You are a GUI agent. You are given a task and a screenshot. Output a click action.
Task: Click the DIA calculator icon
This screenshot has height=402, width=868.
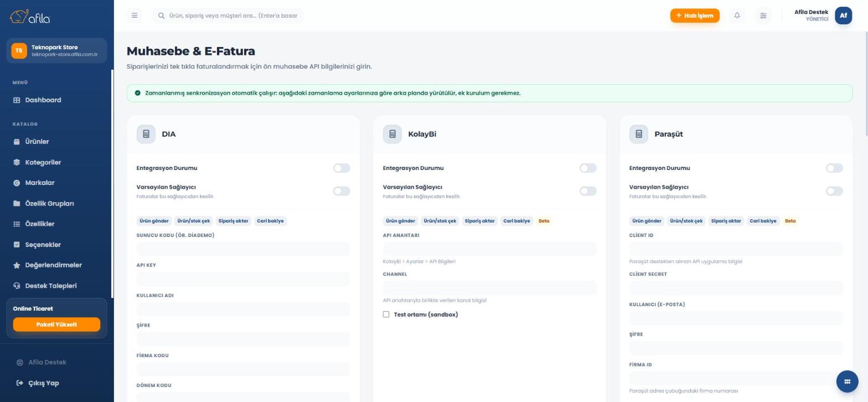point(146,134)
